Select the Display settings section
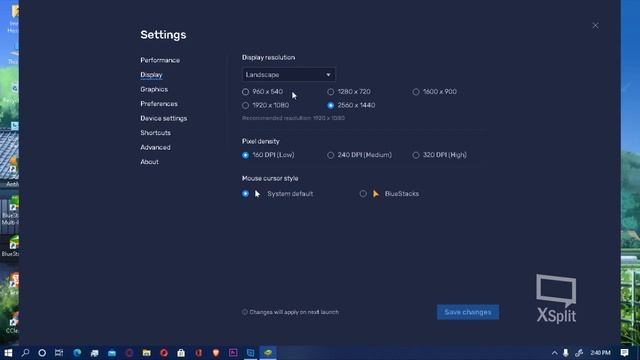Viewport: 640px width, 360px height. (151, 75)
